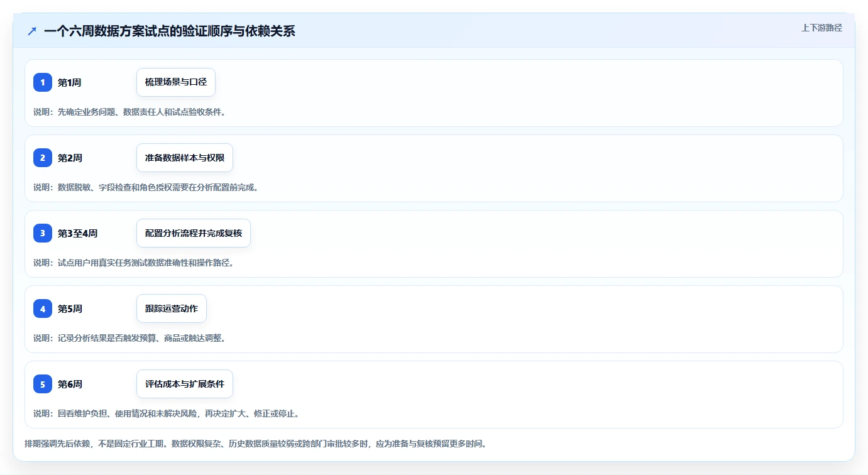This screenshot has height=475, width=868.
Task: Click the 评估成本与扩展条件 box
Action: point(185,384)
